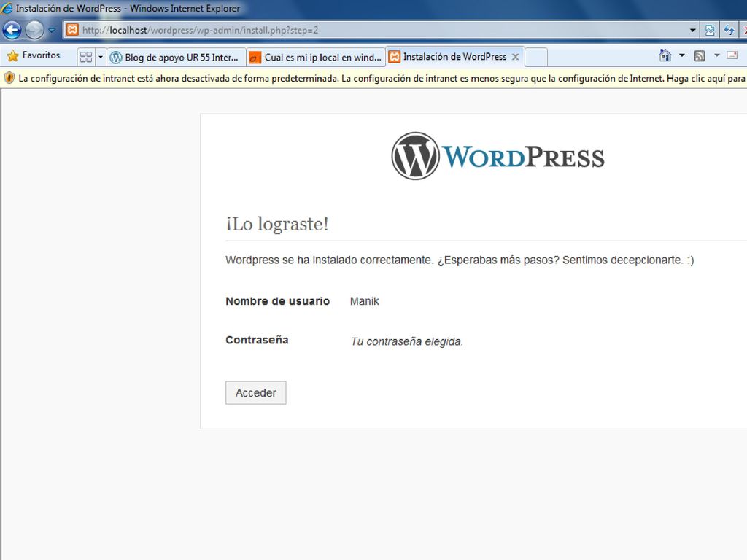Click the address bar URL field

[x=381, y=30]
